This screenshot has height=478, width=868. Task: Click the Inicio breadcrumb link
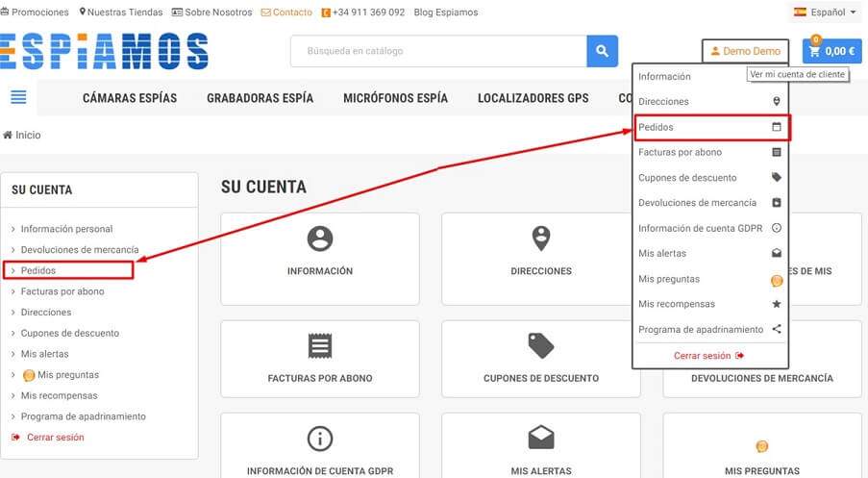point(28,136)
